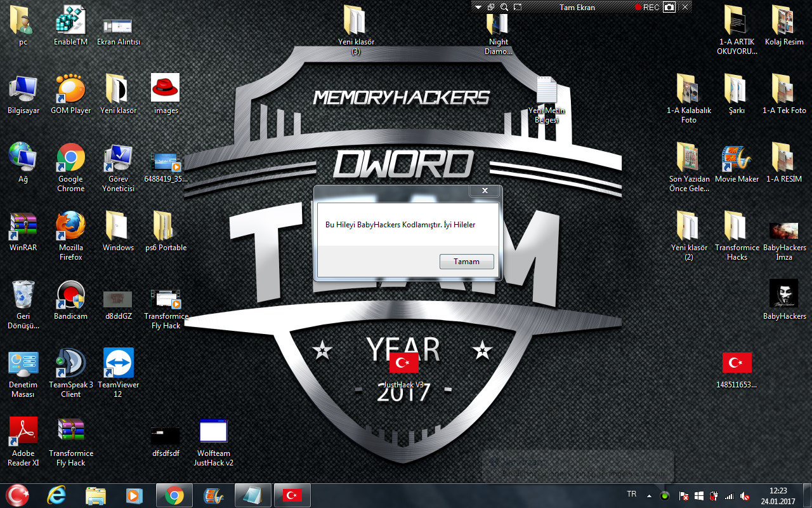Open the Wolfteam JustHack v2 icon

(213, 442)
